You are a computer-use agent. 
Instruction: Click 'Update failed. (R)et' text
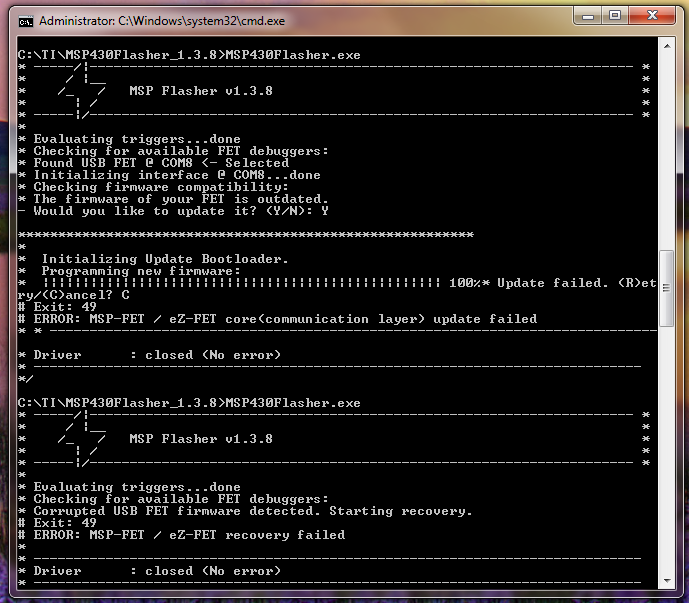577,283
